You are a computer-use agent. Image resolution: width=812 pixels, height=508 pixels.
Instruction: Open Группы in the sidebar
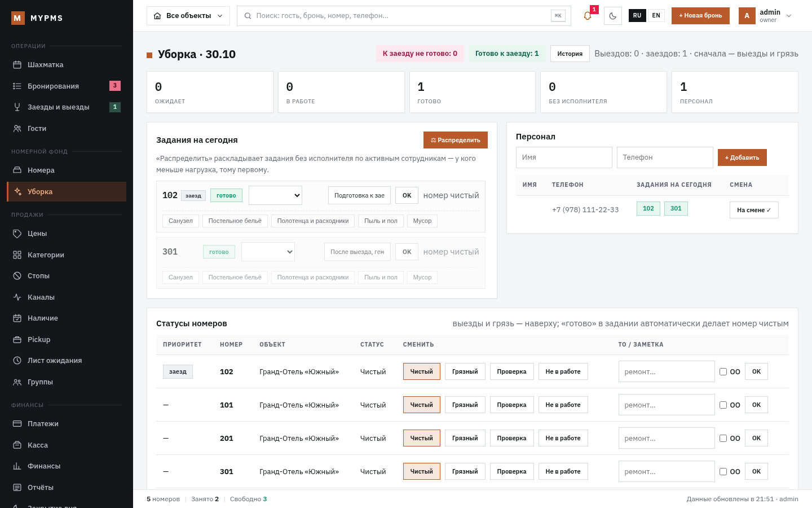pos(67,382)
